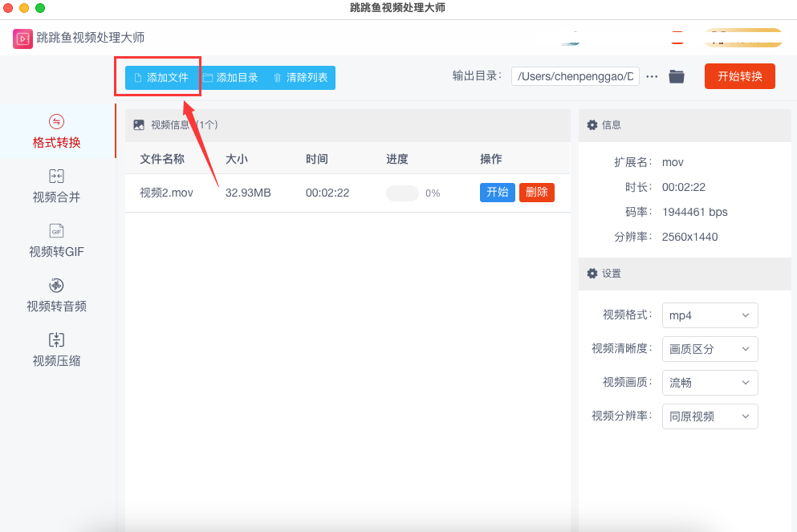Viewport: 797px width, 532px height.
Task: Click the output directory path field
Action: click(575, 76)
